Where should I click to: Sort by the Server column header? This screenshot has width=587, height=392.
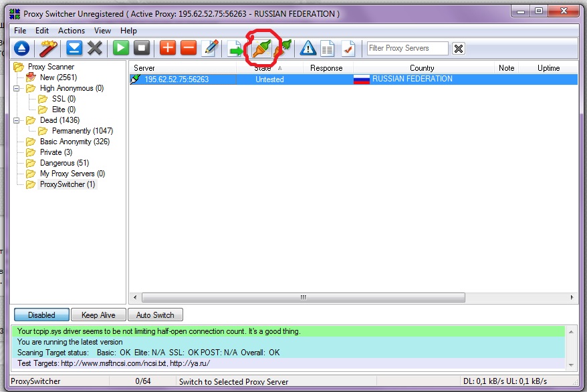[x=183, y=68]
